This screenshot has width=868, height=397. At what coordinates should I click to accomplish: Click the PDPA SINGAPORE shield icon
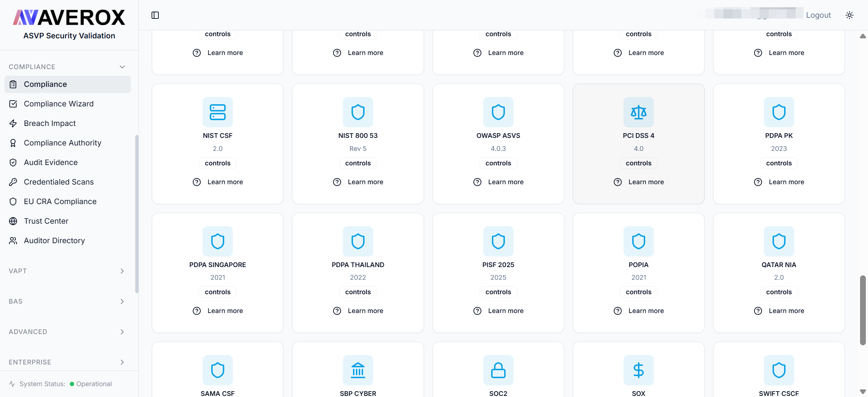pyautogui.click(x=218, y=241)
